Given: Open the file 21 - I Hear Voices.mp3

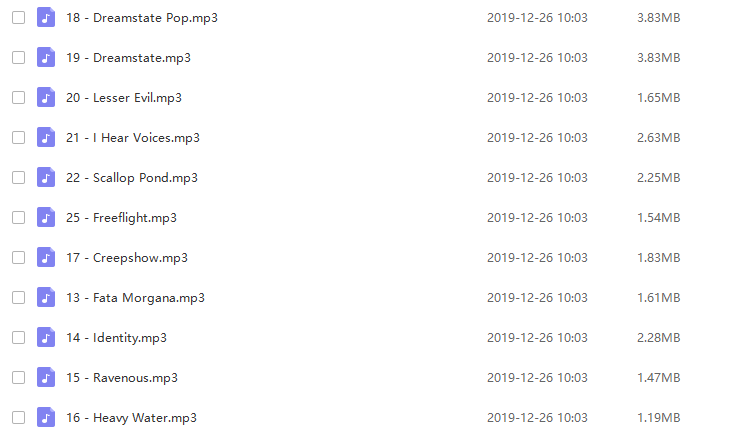Looking at the screenshot, I should (133, 138).
